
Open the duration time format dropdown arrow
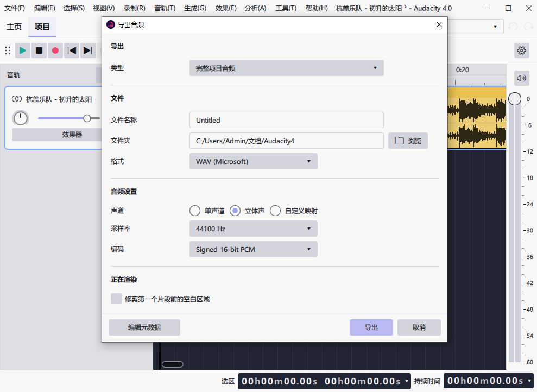[x=529, y=381]
